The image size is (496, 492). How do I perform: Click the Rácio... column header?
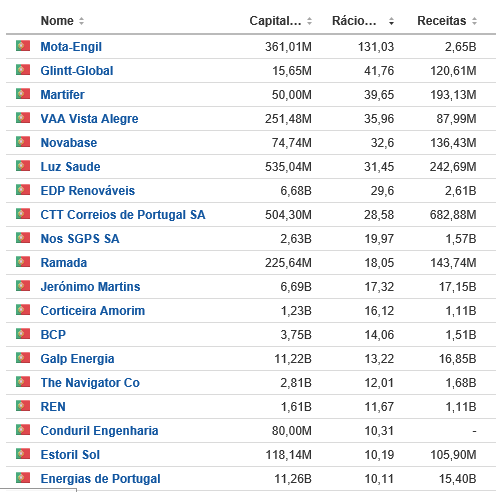click(x=354, y=21)
